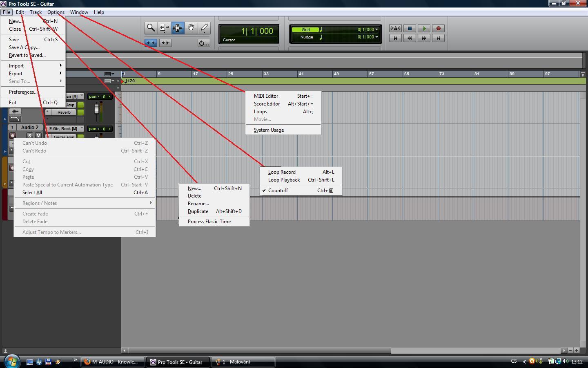Viewport: 588px width, 368px height.
Task: Select the Zoomer magnifier tool
Action: coord(151,28)
